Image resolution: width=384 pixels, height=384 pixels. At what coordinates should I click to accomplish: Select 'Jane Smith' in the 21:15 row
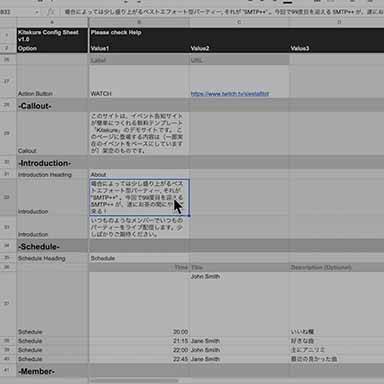(x=239, y=341)
